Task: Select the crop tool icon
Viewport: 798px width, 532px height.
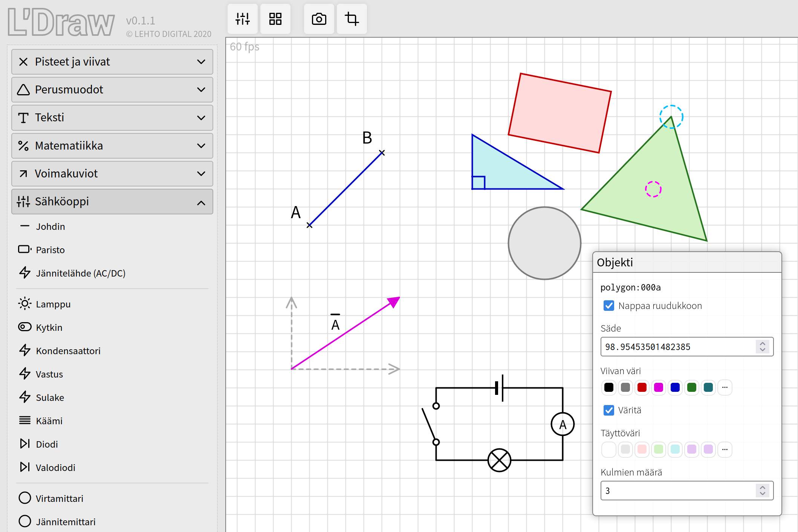Action: (352, 19)
